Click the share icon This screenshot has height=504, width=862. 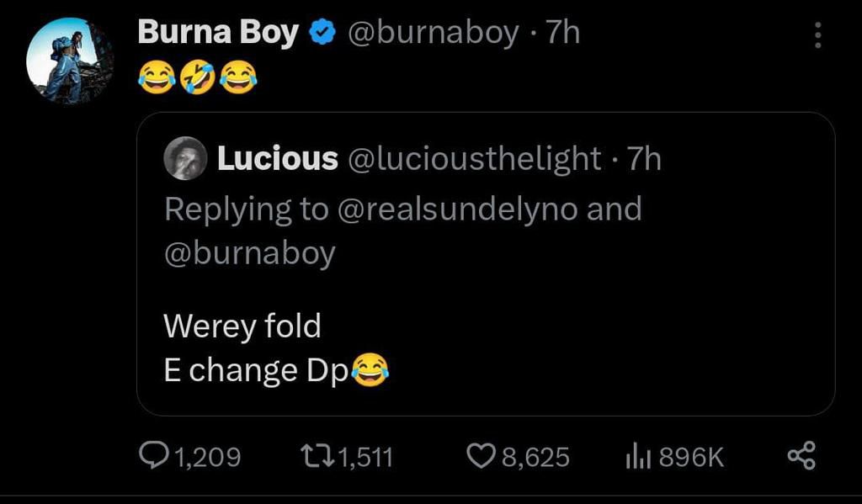800,456
